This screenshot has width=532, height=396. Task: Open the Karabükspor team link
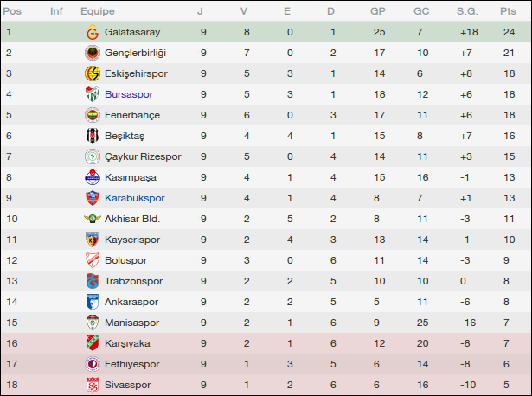click(x=134, y=198)
